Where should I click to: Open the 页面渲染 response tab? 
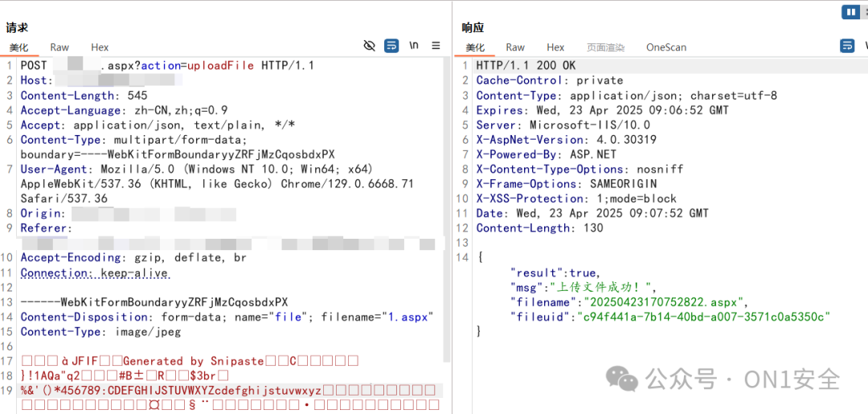[x=606, y=47]
